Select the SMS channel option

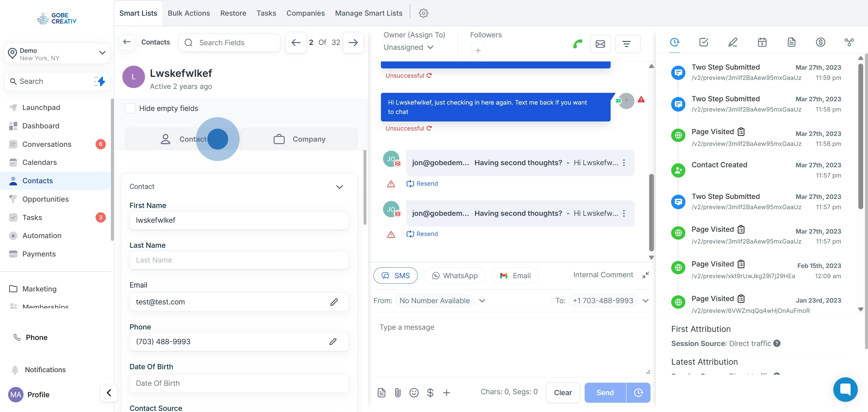pos(395,275)
